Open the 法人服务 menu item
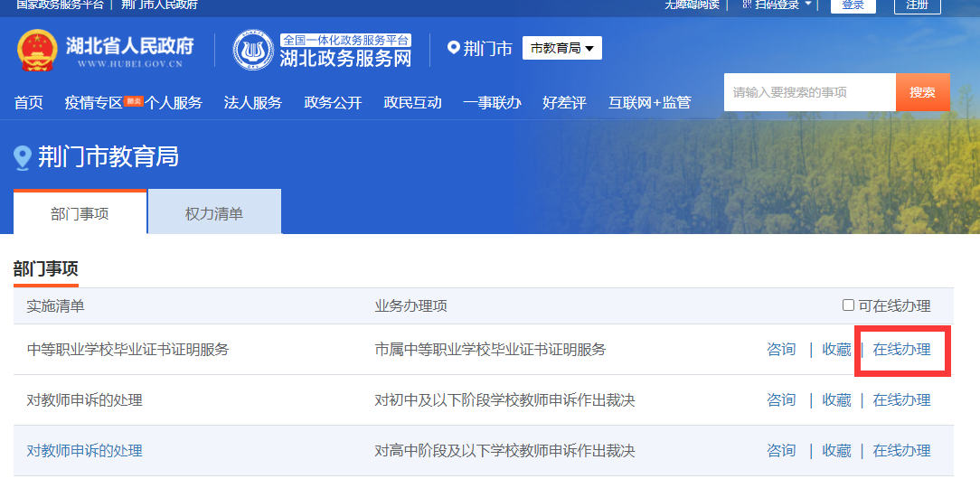Screen dimensions: 980x488 point(253,102)
